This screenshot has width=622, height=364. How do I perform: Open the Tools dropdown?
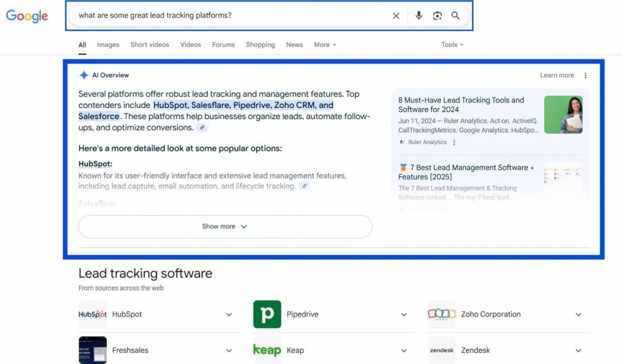coord(452,45)
